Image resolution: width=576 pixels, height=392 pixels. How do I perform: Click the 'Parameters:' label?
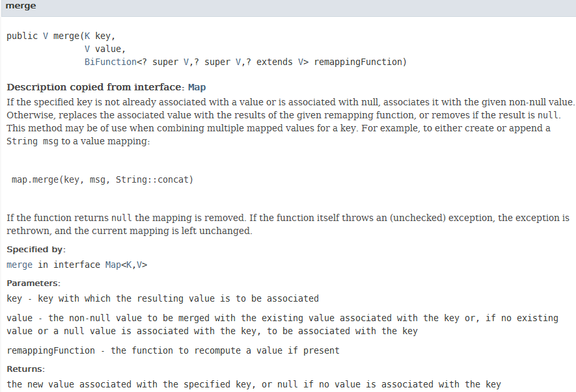[33, 283]
